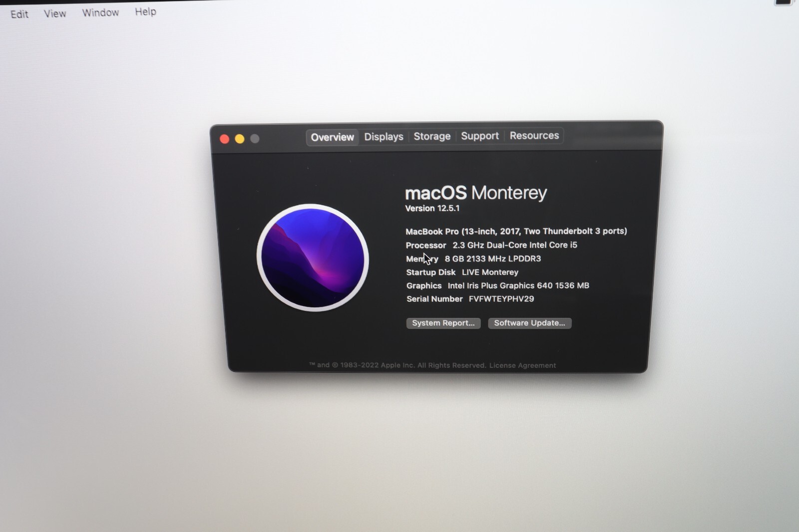799x532 pixels.
Task: Click the Intel Iris Plus Graphics 640 value
Action: coord(518,285)
